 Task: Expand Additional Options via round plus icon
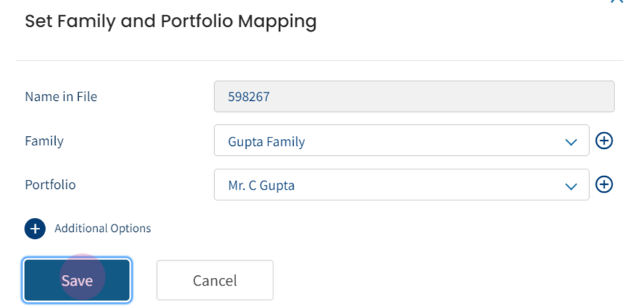[x=35, y=228]
